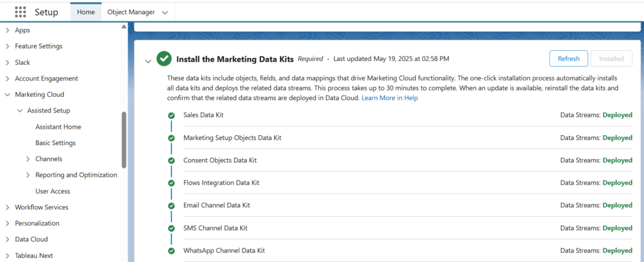Click the Last updated May 19, 2025 timestamp
The width and height of the screenshot is (644, 262).
coord(391,59)
